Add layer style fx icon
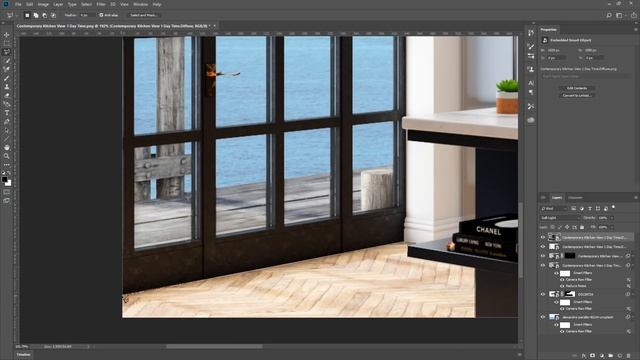640x360 pixels. coord(584,356)
